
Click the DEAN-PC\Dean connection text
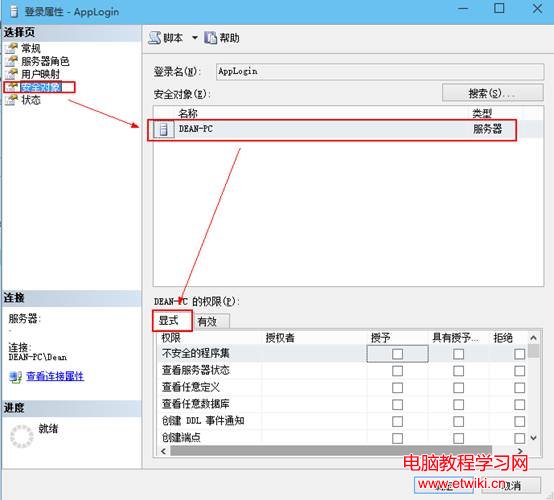click(37, 357)
